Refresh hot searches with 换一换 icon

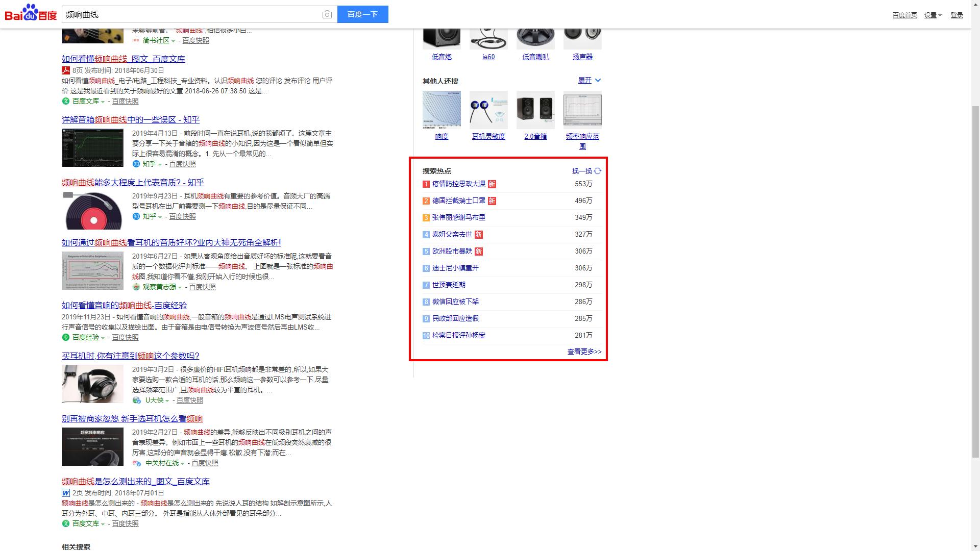point(598,171)
